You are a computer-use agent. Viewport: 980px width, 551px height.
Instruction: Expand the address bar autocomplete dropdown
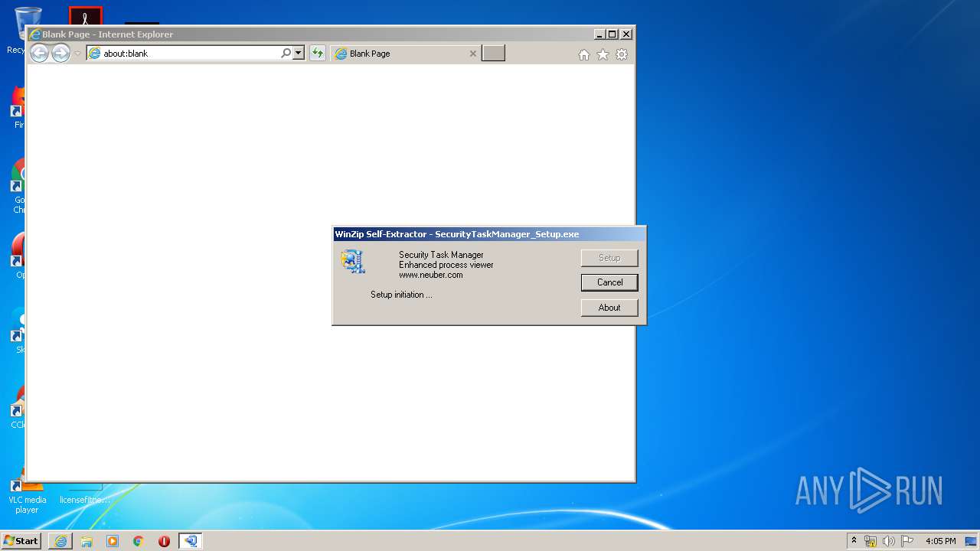[x=299, y=54]
